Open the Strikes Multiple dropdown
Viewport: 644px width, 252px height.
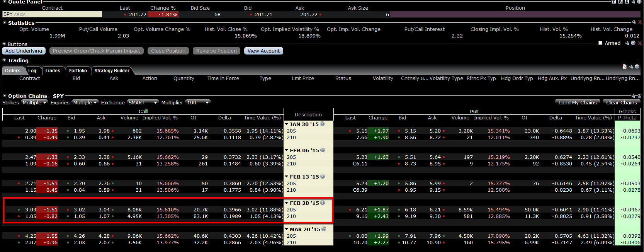tap(34, 102)
